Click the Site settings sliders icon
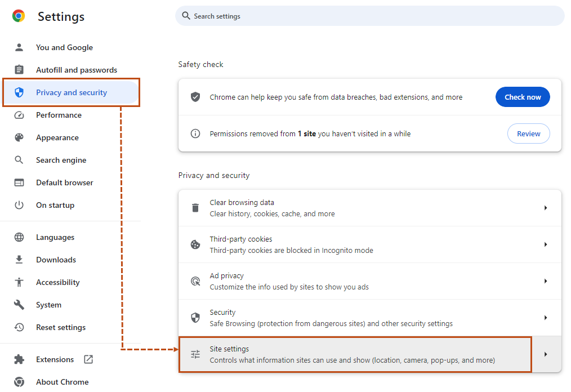 point(195,354)
